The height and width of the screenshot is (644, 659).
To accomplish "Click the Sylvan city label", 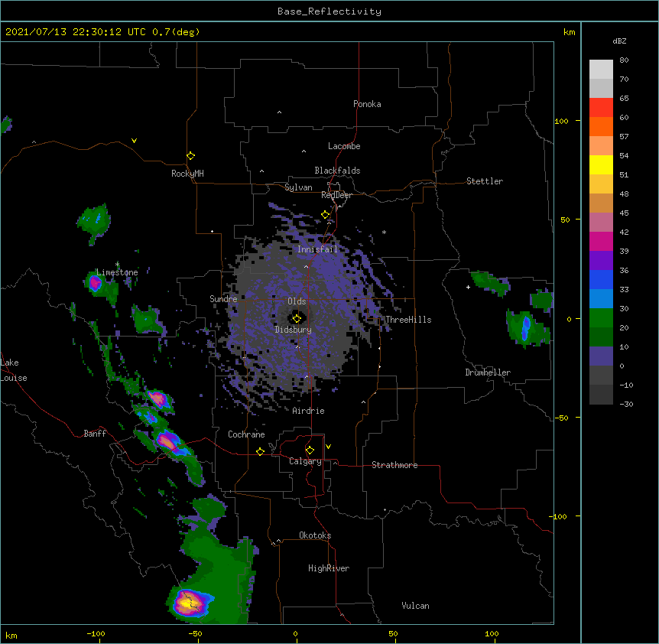I will tap(298, 187).
